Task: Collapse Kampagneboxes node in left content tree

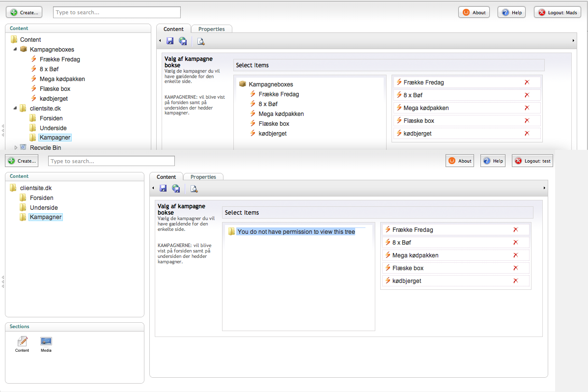Action: (x=15, y=49)
